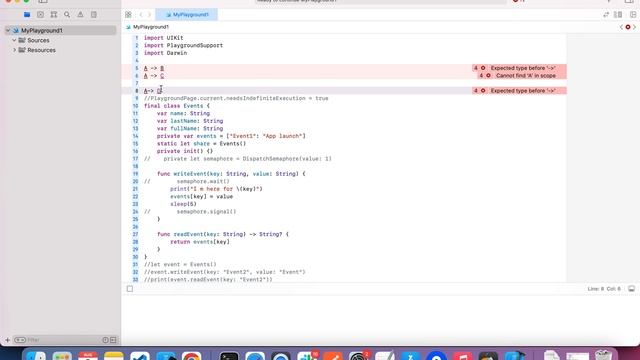This screenshot has width=640, height=360.
Task: Toggle the navigator sidebar
Action: point(43,2)
